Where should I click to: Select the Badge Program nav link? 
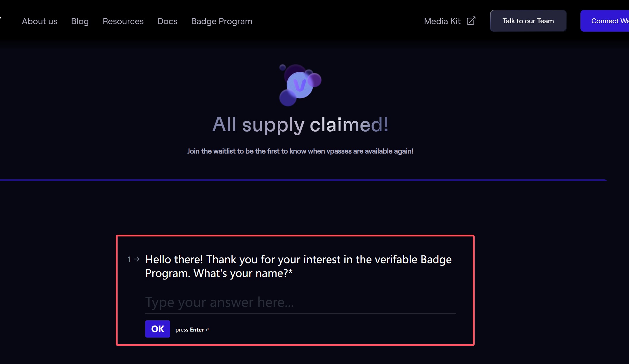pos(222,21)
